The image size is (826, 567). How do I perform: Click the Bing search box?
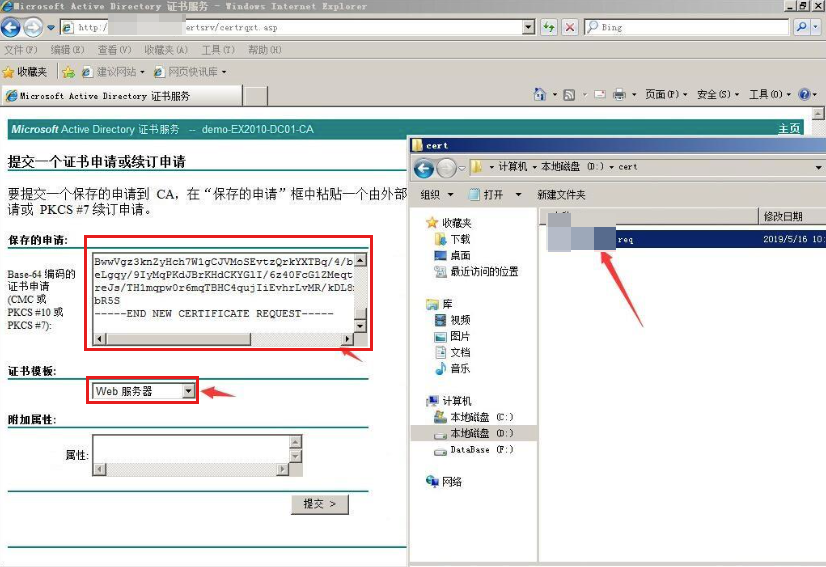click(x=686, y=27)
